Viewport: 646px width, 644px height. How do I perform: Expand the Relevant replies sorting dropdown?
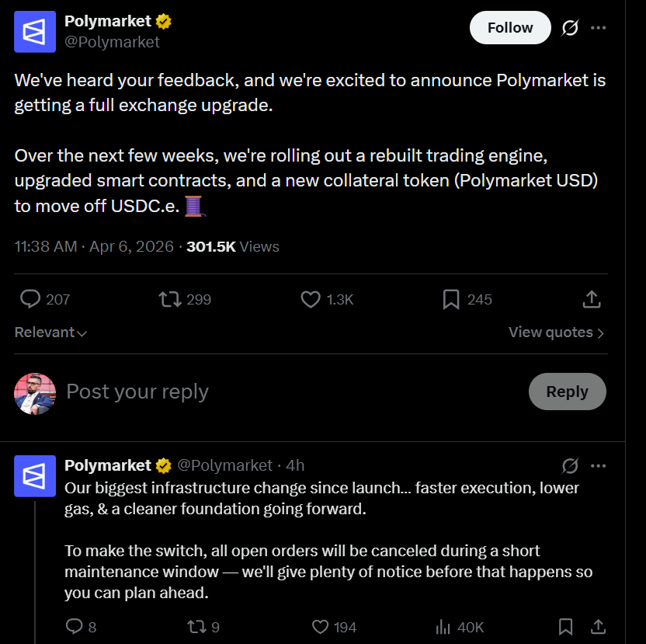[50, 332]
